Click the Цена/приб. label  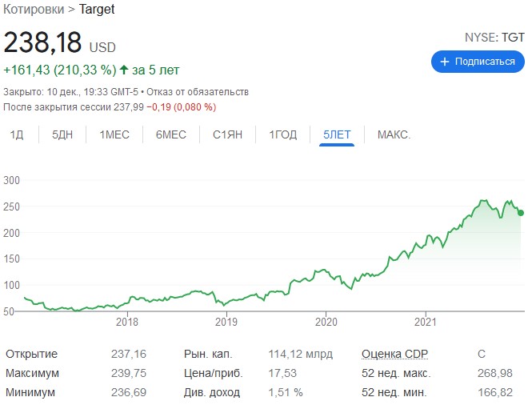214,373
